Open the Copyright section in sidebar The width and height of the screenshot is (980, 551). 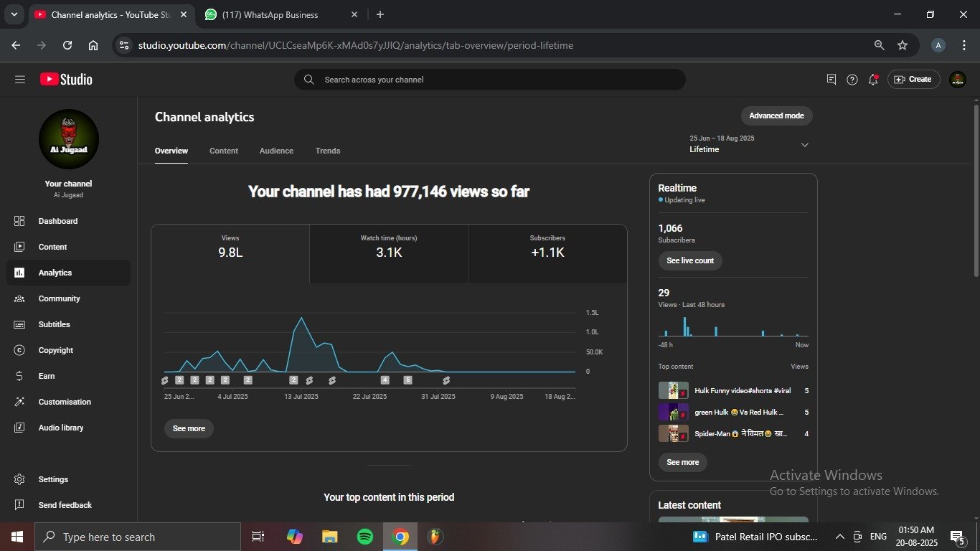(x=56, y=350)
